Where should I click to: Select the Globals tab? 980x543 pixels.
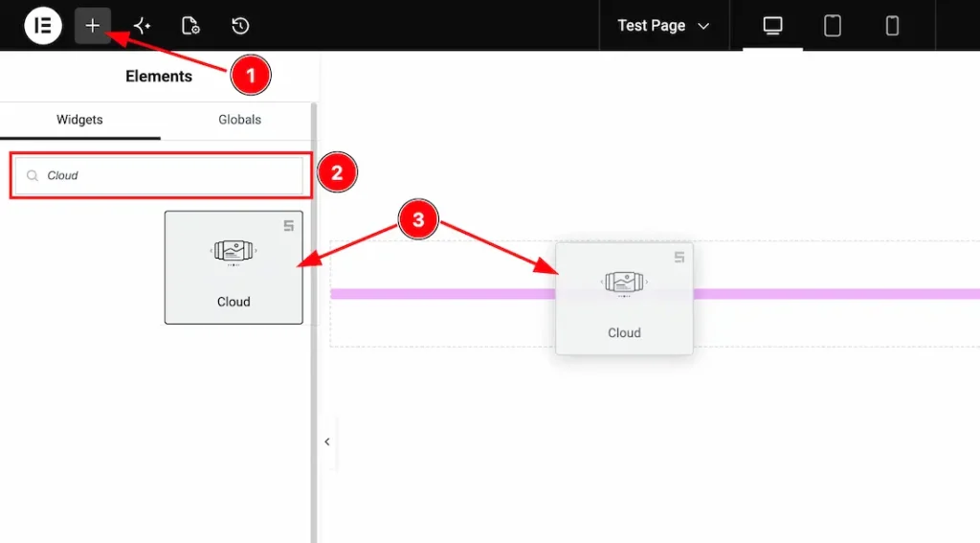pos(239,120)
